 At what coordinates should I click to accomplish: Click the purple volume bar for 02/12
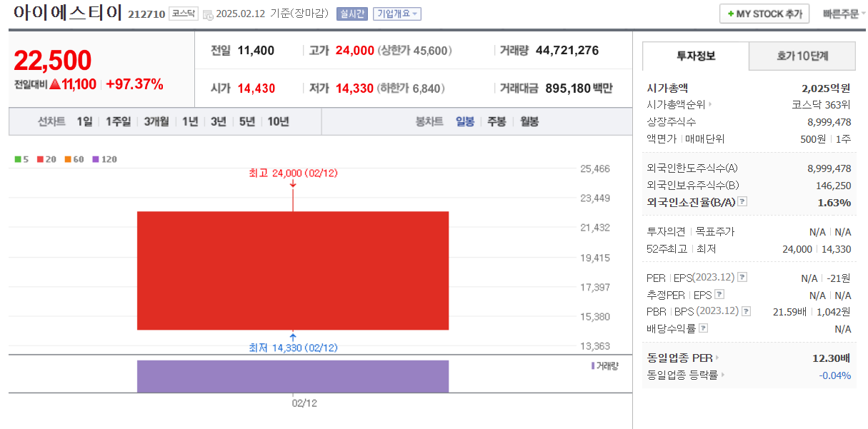(293, 376)
